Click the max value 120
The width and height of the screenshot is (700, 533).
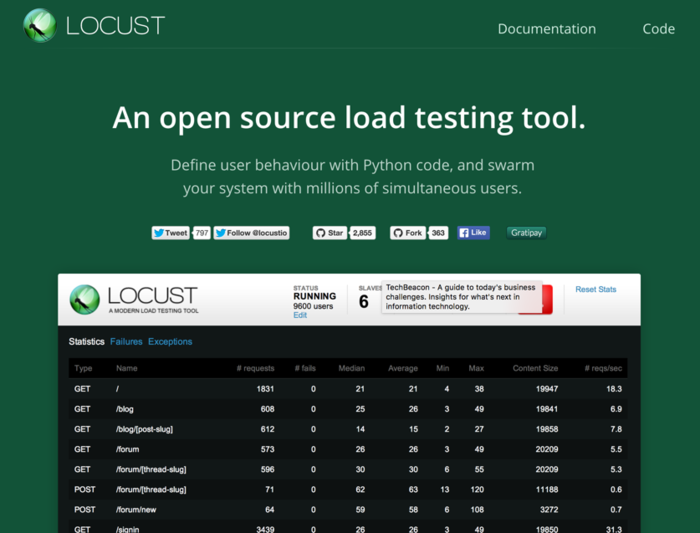[x=477, y=489]
